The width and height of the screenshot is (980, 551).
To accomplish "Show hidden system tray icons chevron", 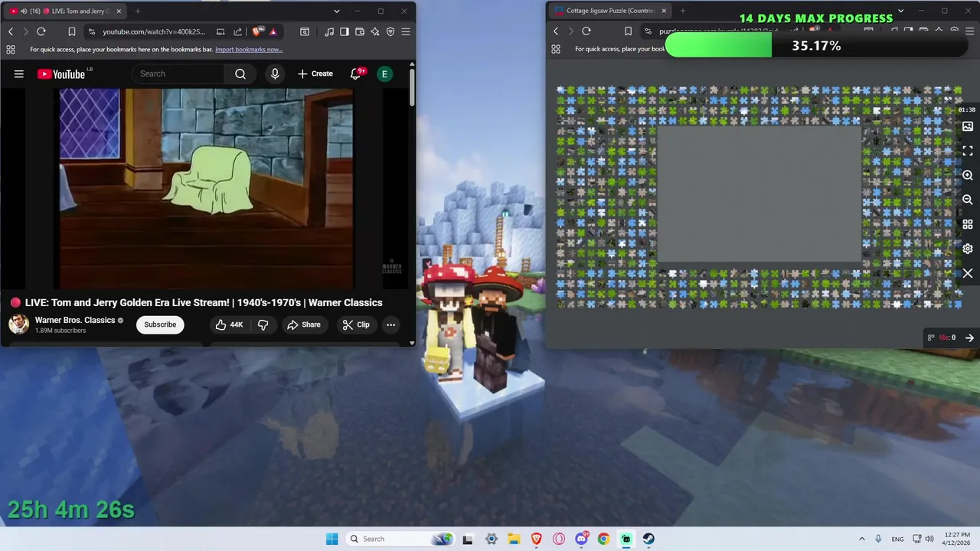I will [862, 539].
